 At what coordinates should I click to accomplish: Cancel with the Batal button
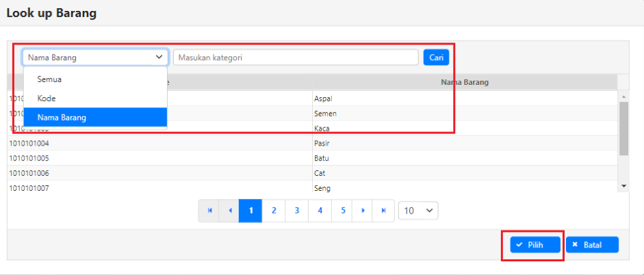click(x=592, y=245)
